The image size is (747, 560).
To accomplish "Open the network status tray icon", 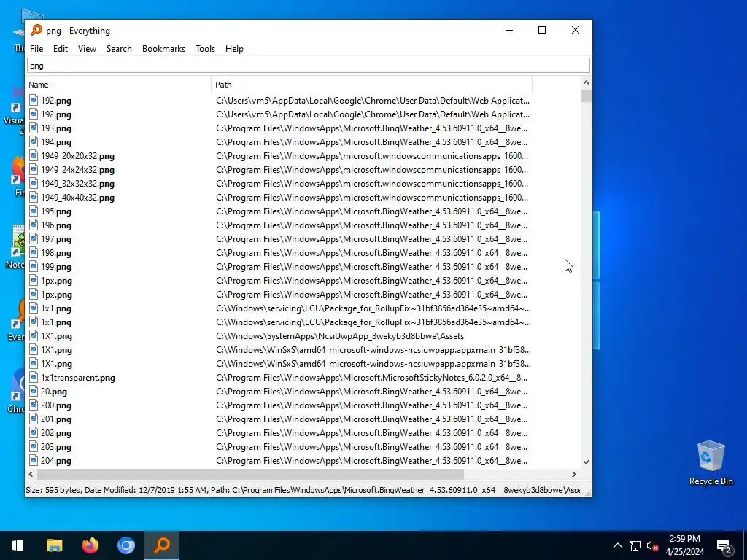I will coord(635,545).
